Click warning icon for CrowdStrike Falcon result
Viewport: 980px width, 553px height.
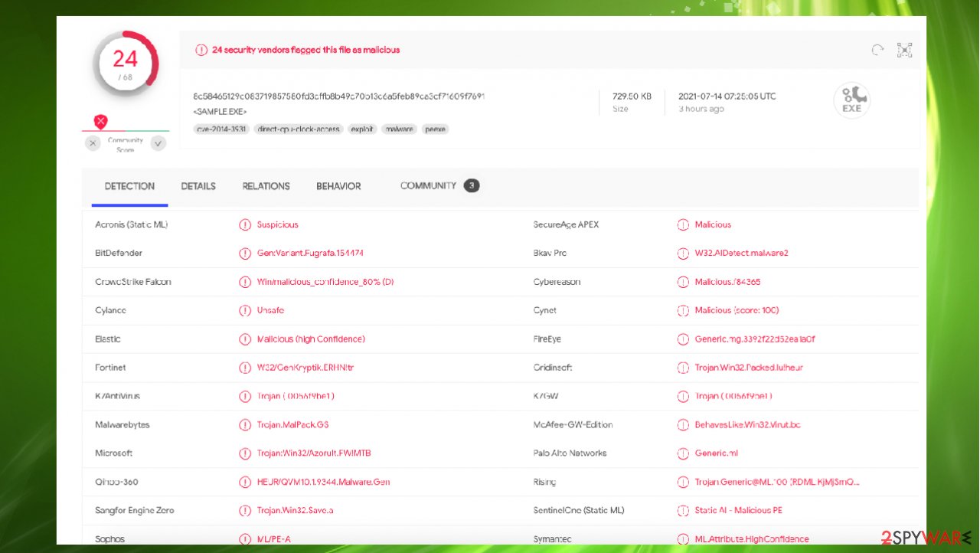(244, 282)
